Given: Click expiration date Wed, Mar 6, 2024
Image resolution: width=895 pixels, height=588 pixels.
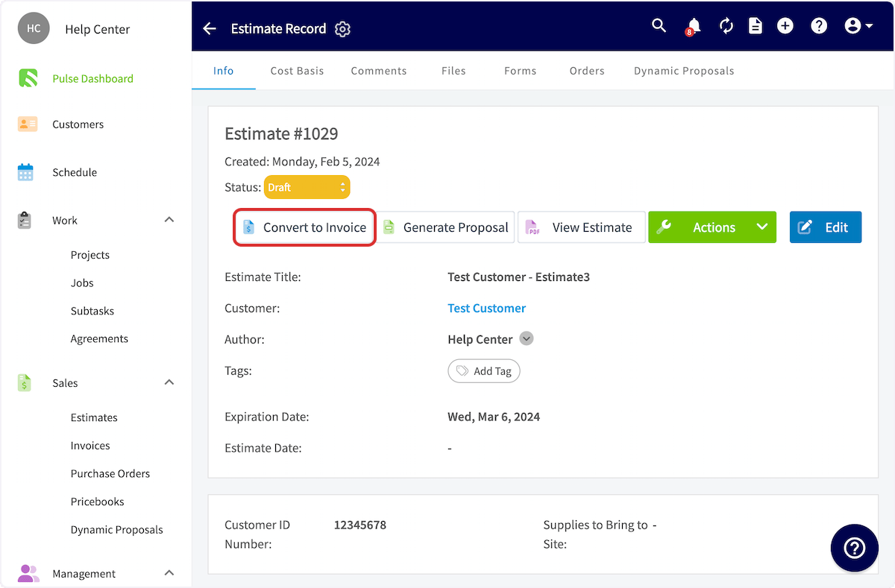Looking at the screenshot, I should click(x=494, y=417).
